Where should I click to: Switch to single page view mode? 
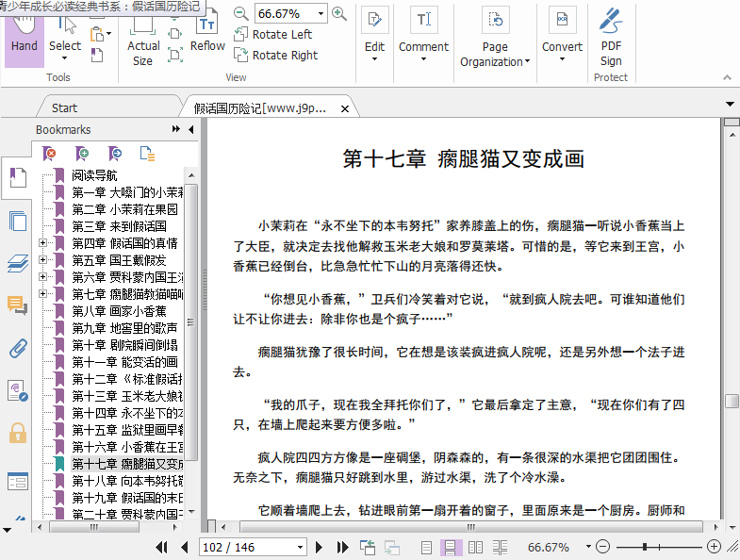point(427,547)
